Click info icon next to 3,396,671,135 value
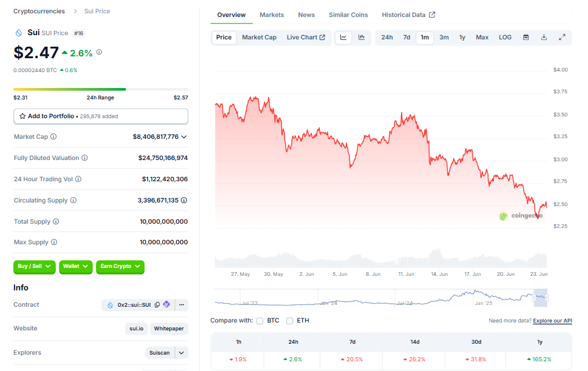The image size is (588, 371). [184, 201]
